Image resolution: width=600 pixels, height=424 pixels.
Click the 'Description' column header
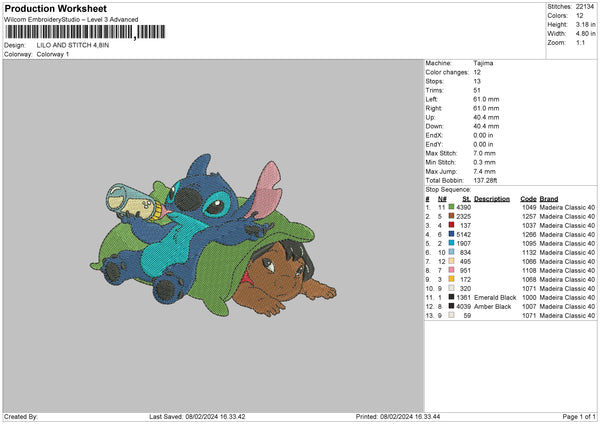click(x=492, y=199)
